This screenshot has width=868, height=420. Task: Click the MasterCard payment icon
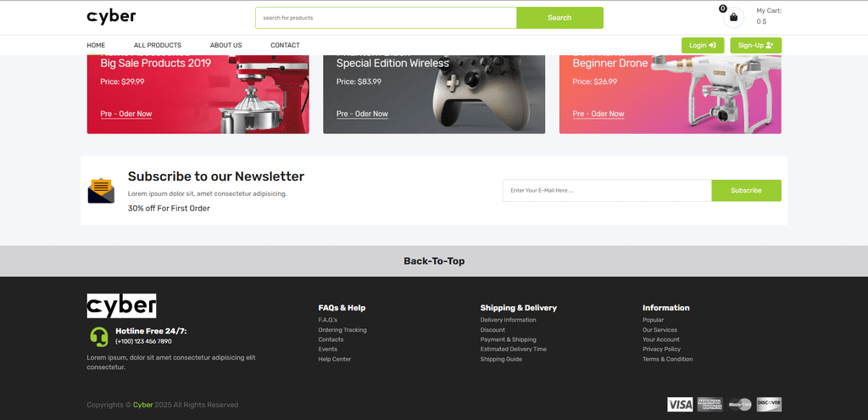tap(739, 405)
